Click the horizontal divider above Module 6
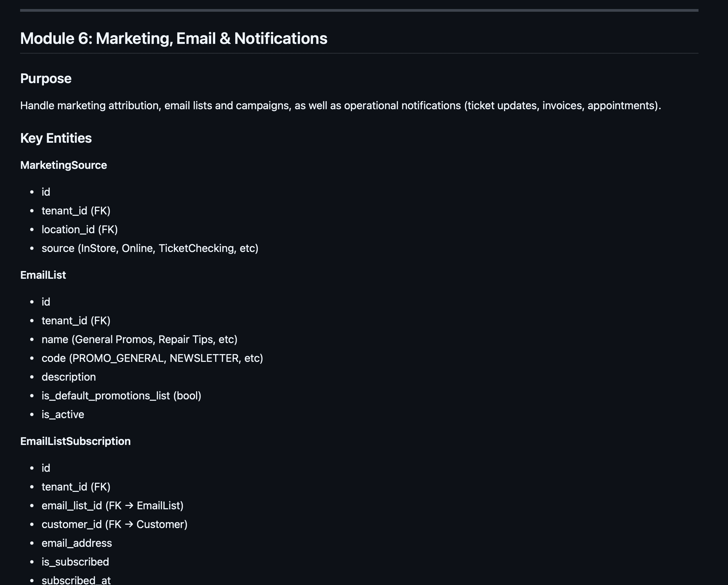Image resolution: width=728 pixels, height=585 pixels. pos(359,10)
